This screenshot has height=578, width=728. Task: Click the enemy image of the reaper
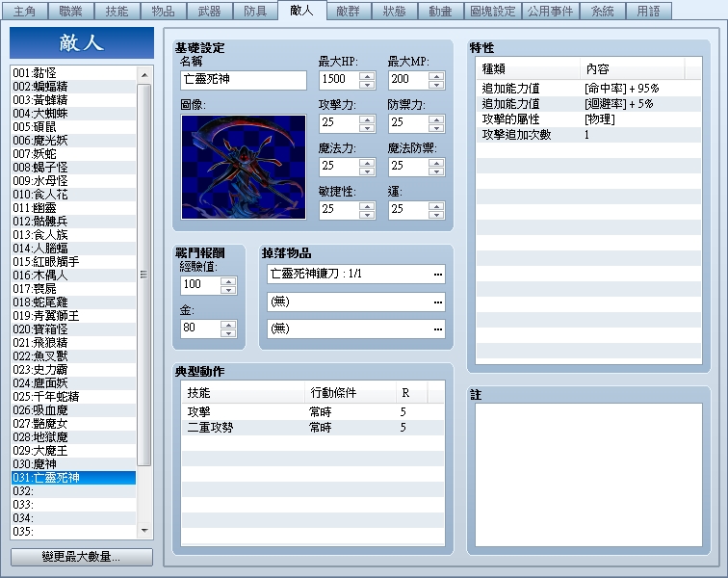(x=244, y=167)
